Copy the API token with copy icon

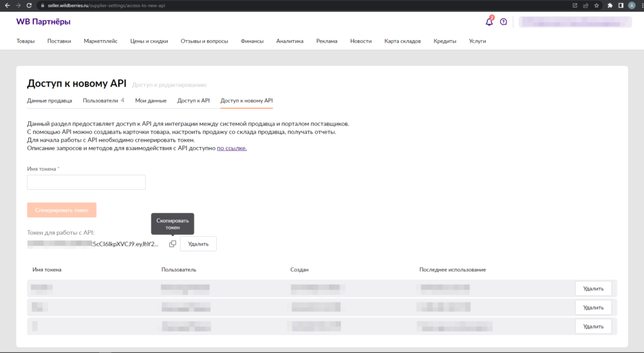(x=172, y=244)
